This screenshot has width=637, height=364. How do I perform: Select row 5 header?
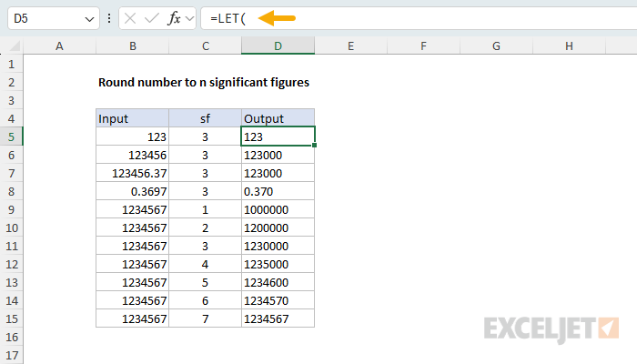(x=11, y=136)
